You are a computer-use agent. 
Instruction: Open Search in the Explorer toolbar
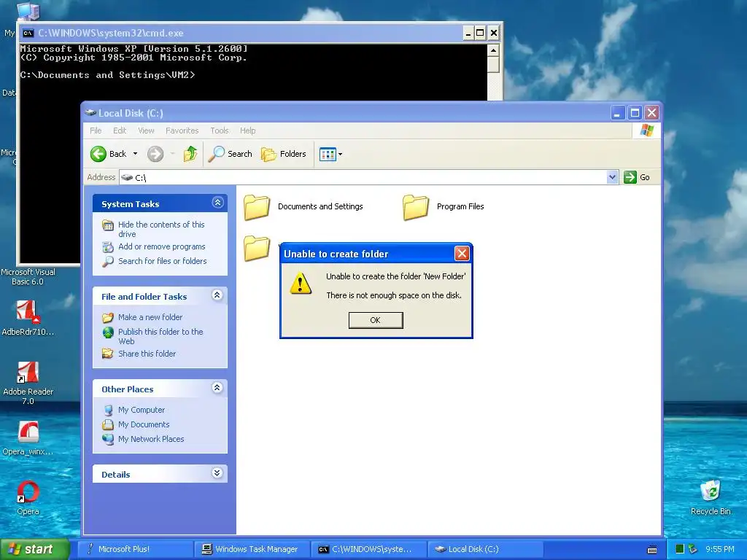click(x=231, y=154)
